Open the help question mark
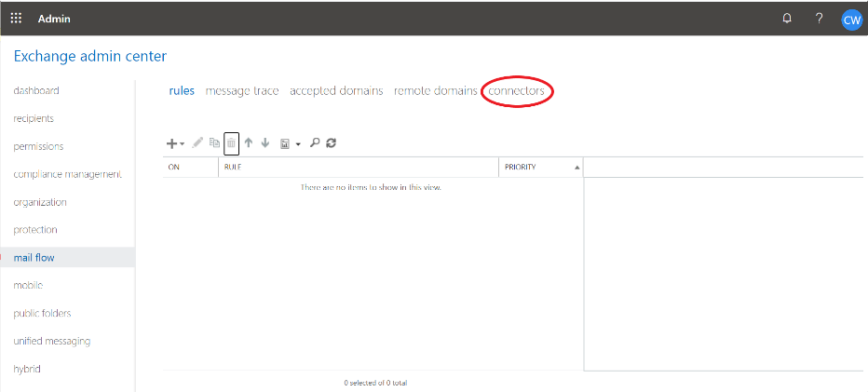Viewport: 868px width, 392px height. tap(820, 19)
